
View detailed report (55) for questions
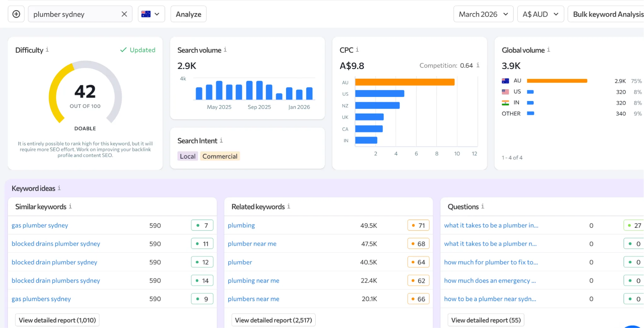486,320
